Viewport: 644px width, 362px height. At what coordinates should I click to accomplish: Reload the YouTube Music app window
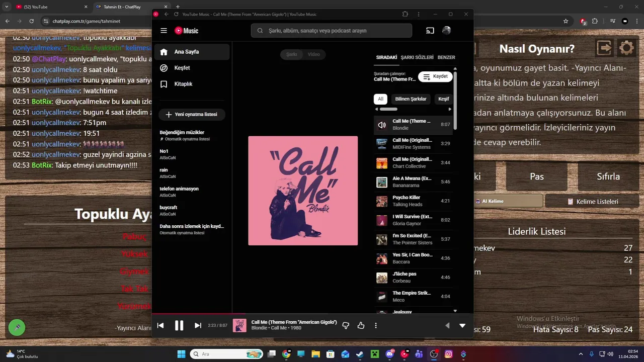point(176,14)
